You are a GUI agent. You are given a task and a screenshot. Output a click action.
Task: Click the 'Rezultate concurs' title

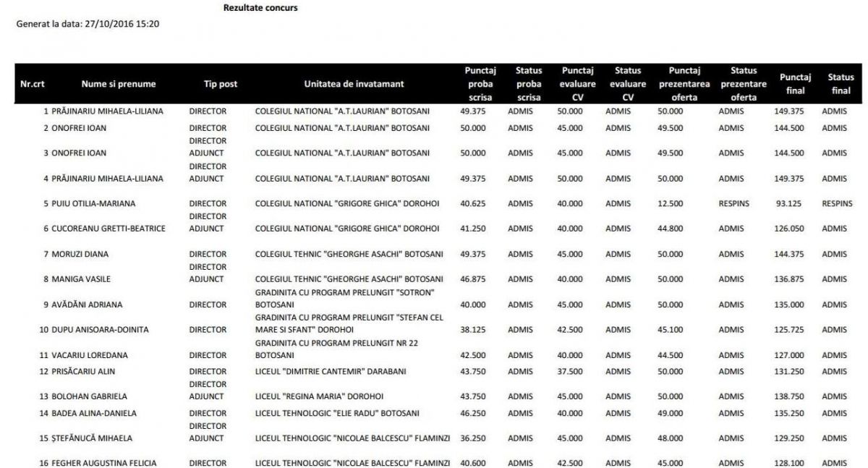click(260, 8)
